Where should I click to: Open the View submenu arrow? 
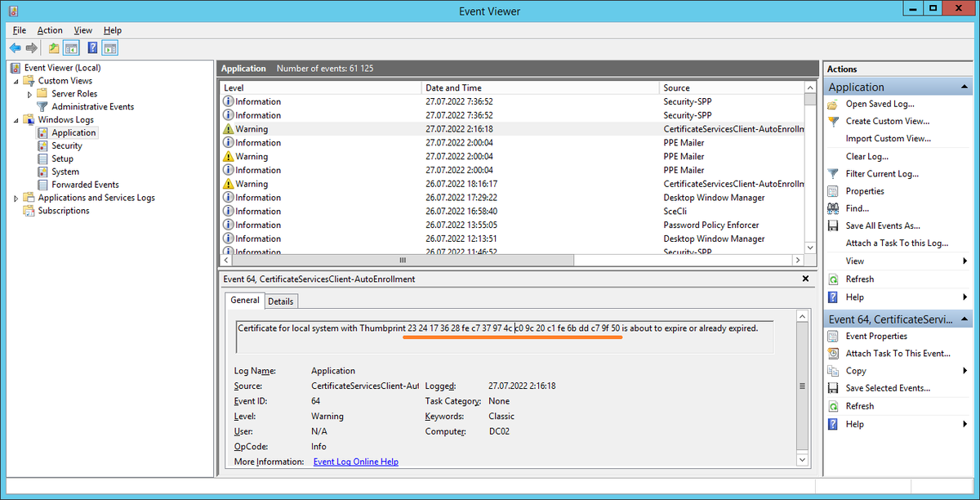965,261
